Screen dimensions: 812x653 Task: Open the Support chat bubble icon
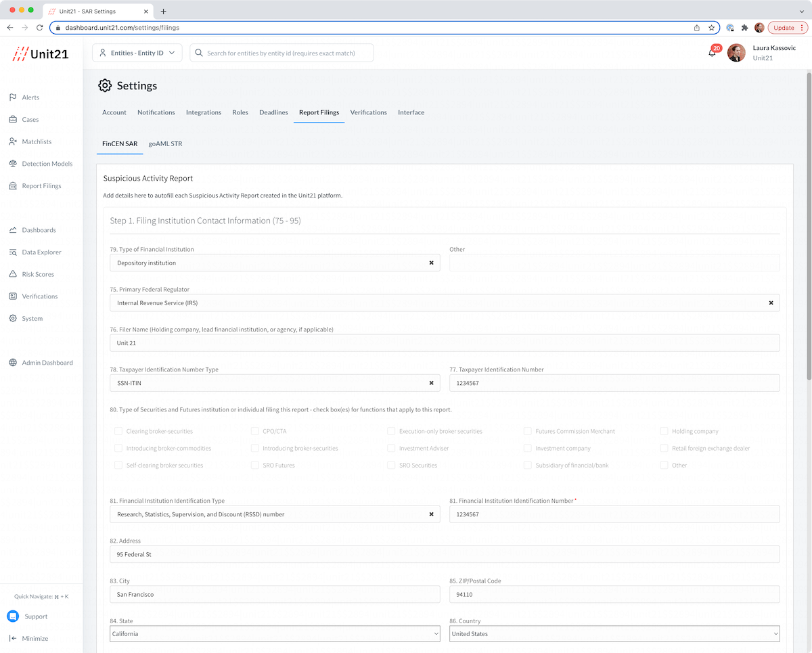click(13, 616)
